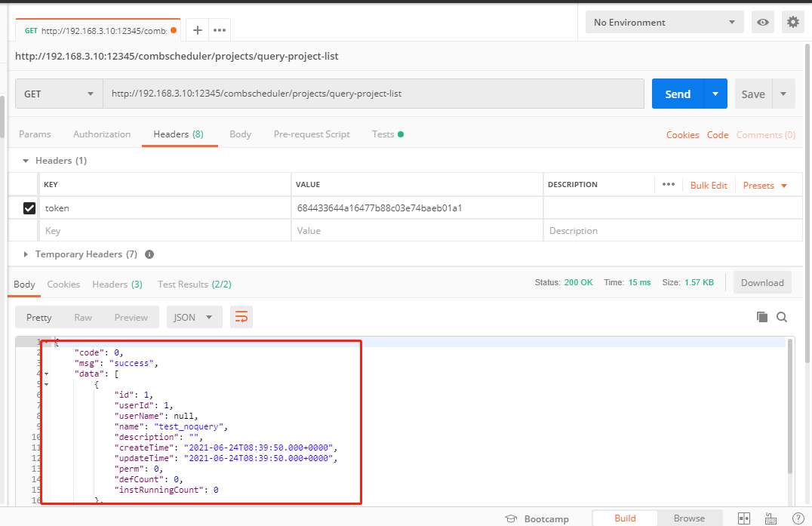Expand the Temporary Headers (7) section
This screenshot has height=526, width=812.
[26, 254]
